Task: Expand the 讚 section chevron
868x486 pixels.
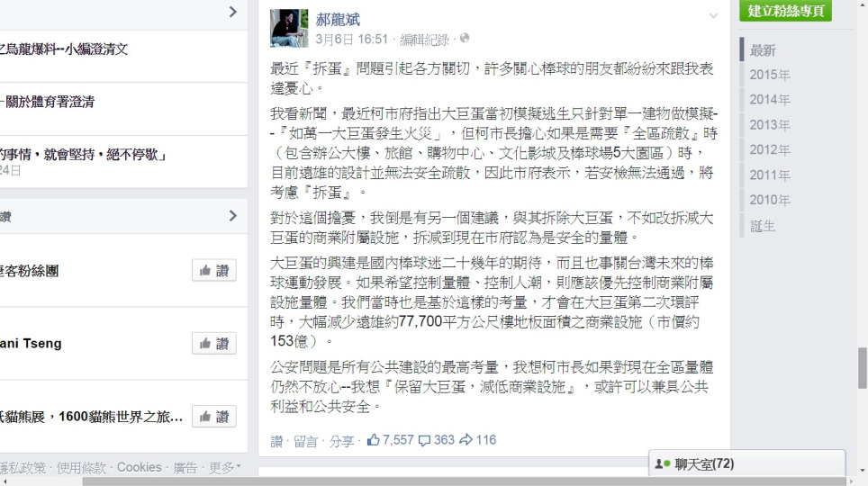Action: tap(233, 216)
